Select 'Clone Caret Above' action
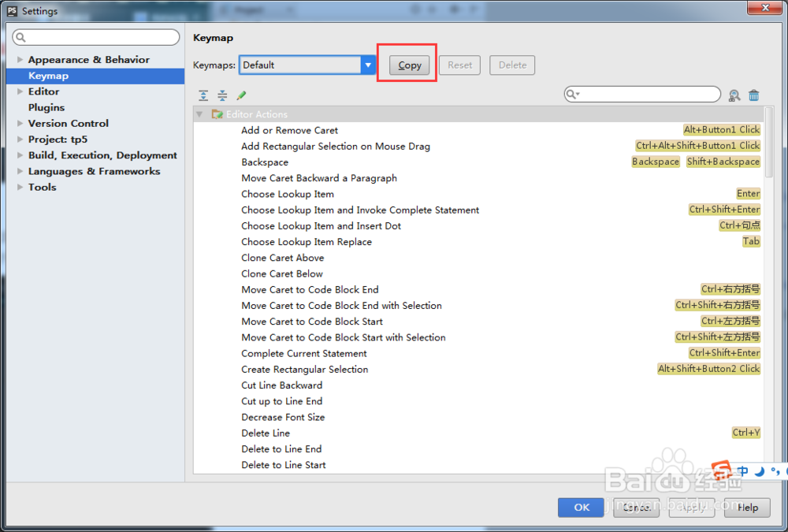Screen dimensions: 788x532 (282, 258)
